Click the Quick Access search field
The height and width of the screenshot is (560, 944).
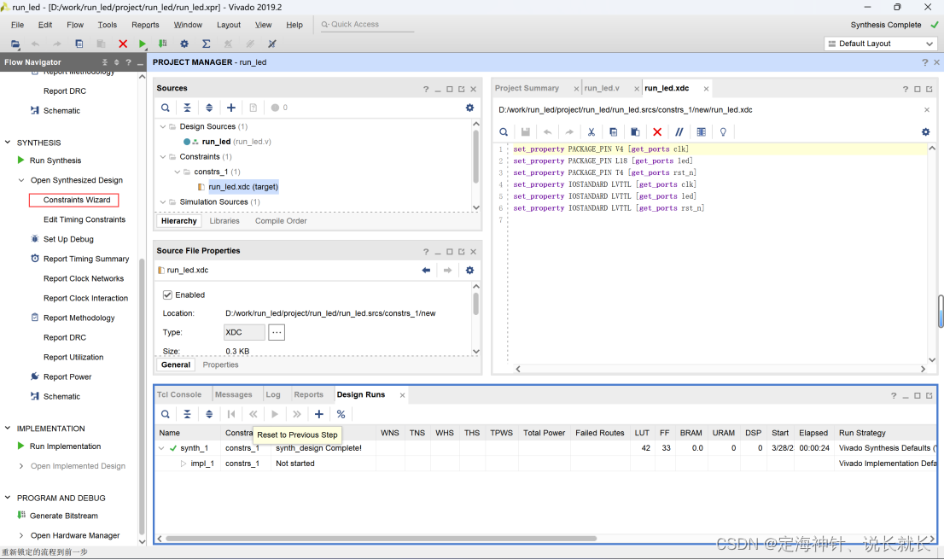click(x=367, y=25)
